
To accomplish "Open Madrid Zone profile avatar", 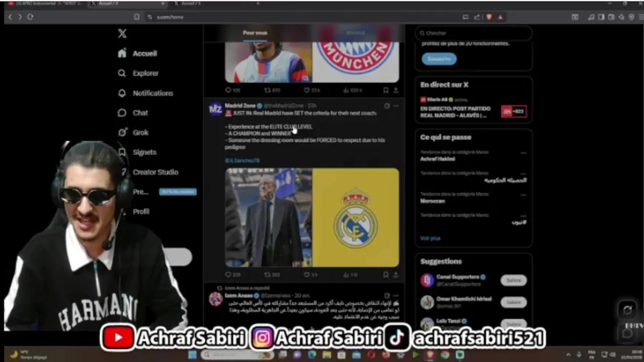I will tap(216, 109).
